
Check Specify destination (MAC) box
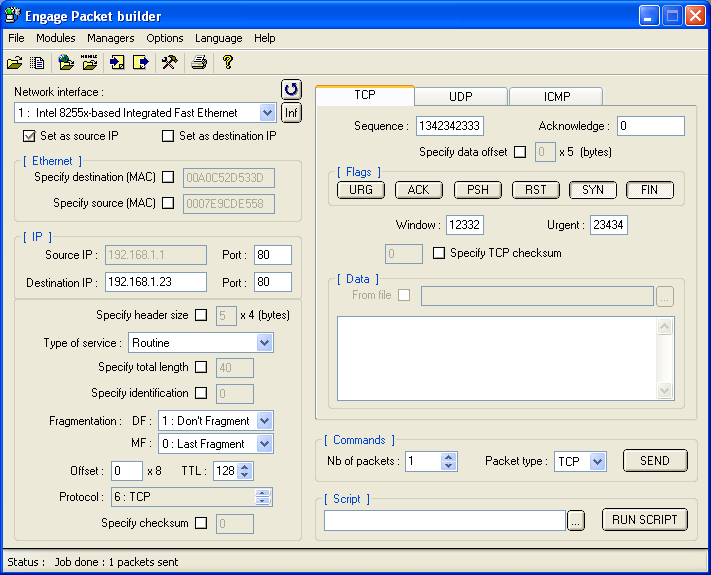(168, 177)
